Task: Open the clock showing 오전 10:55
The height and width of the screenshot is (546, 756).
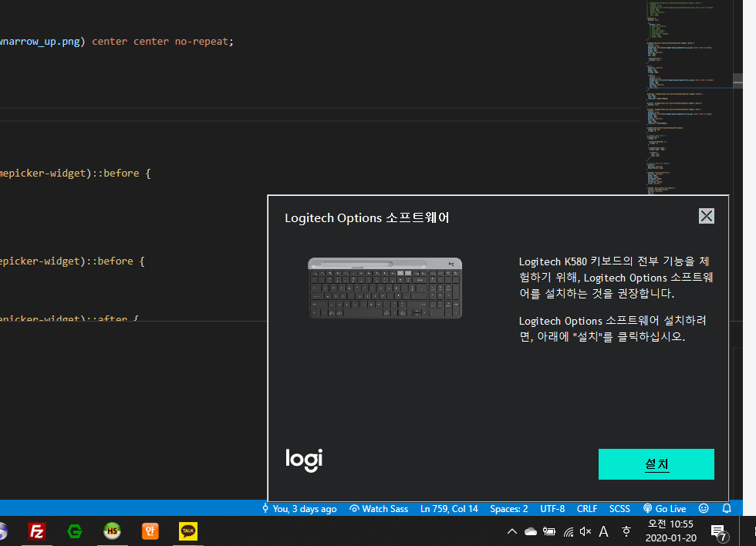Action: pyautogui.click(x=670, y=531)
